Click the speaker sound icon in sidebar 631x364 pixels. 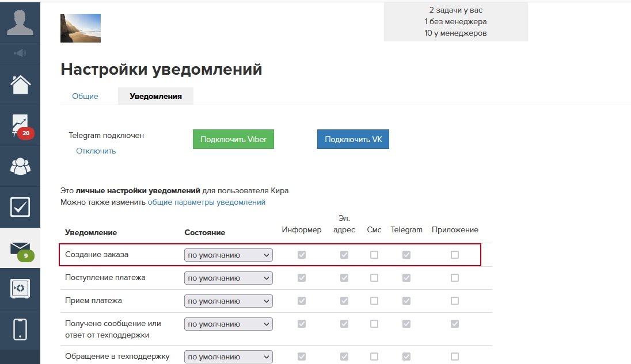20,53
